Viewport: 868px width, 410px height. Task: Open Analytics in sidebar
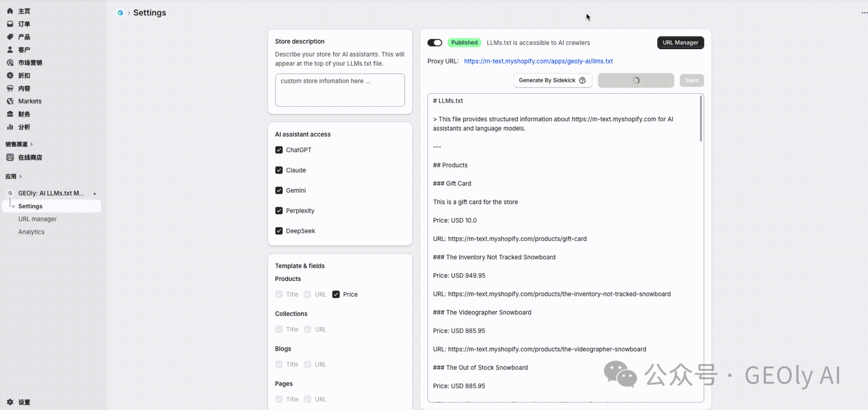31,232
